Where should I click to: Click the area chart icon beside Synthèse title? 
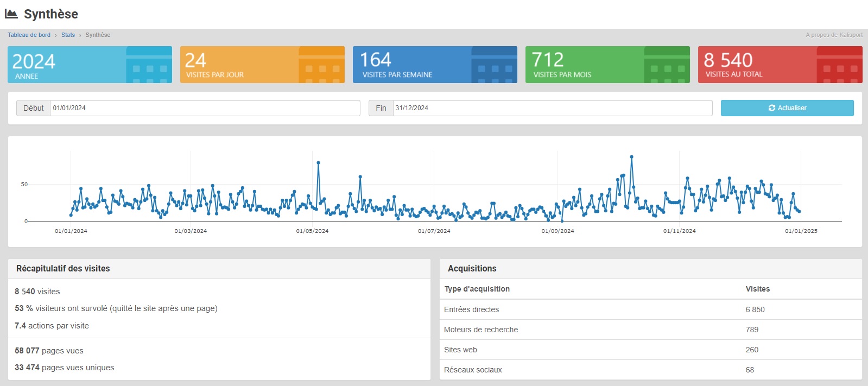click(x=11, y=14)
